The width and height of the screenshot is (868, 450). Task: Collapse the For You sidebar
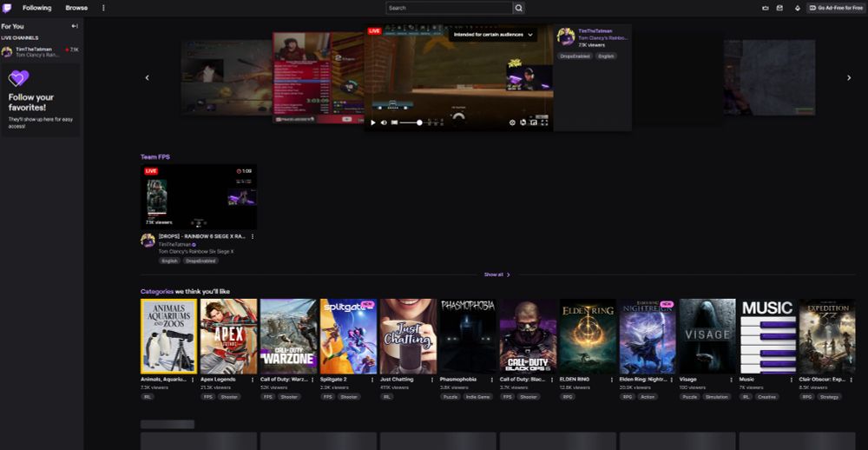(x=75, y=26)
